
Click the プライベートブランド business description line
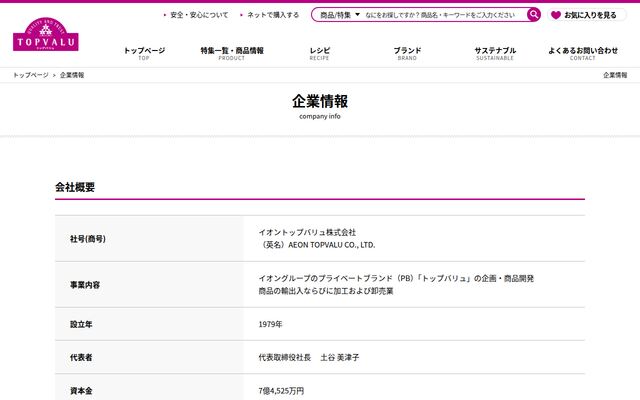(x=396, y=278)
